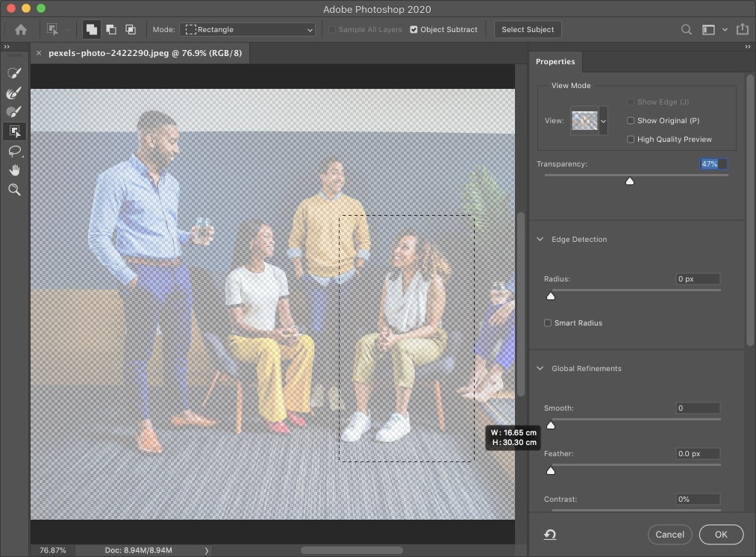Select the Zoom tool
This screenshot has width=756, height=557.
[x=14, y=190]
